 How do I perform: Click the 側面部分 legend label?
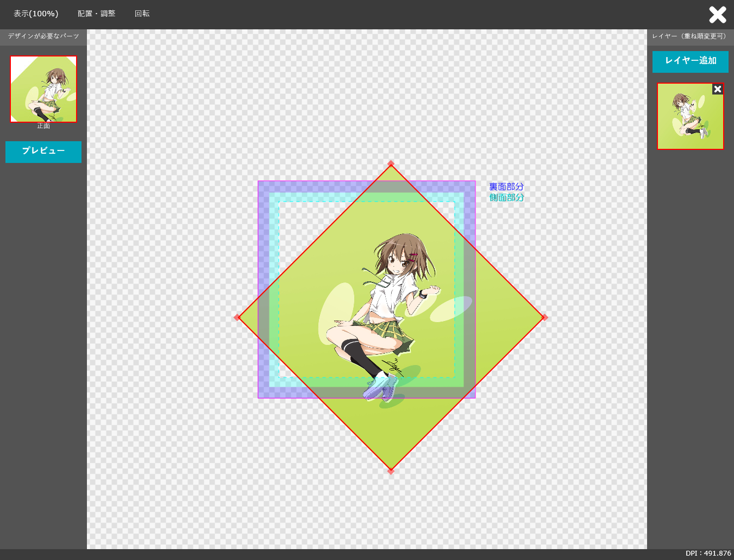tap(506, 198)
